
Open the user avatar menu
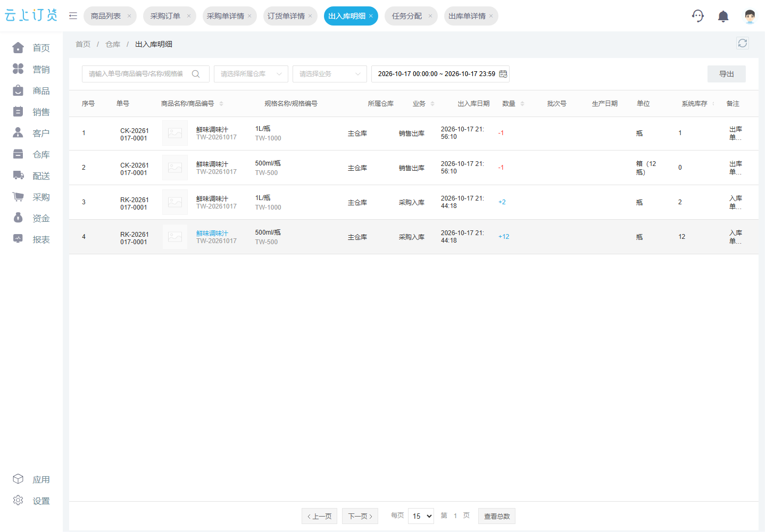click(750, 16)
